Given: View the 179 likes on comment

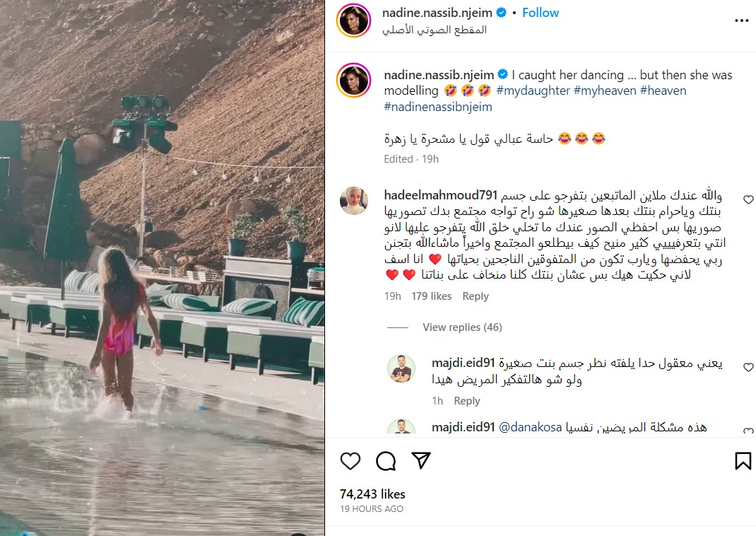Looking at the screenshot, I should click(x=432, y=296).
